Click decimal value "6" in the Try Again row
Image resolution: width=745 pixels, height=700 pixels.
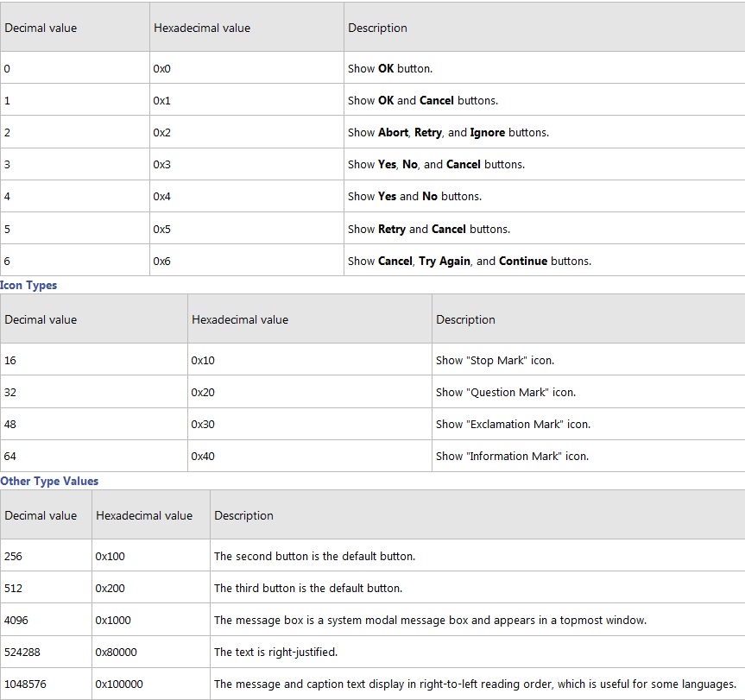coord(7,262)
